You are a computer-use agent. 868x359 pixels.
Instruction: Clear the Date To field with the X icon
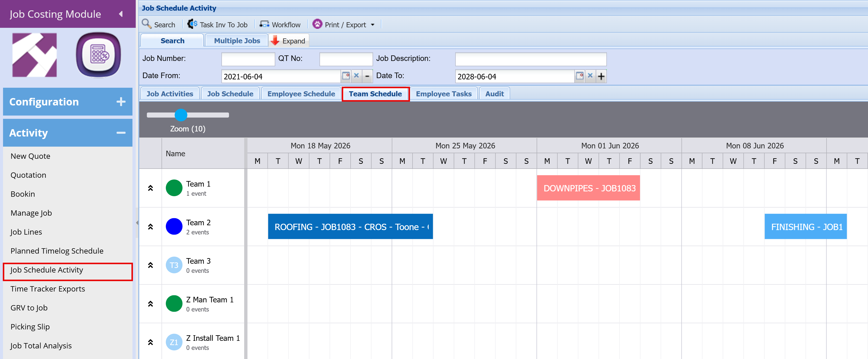pyautogui.click(x=590, y=76)
